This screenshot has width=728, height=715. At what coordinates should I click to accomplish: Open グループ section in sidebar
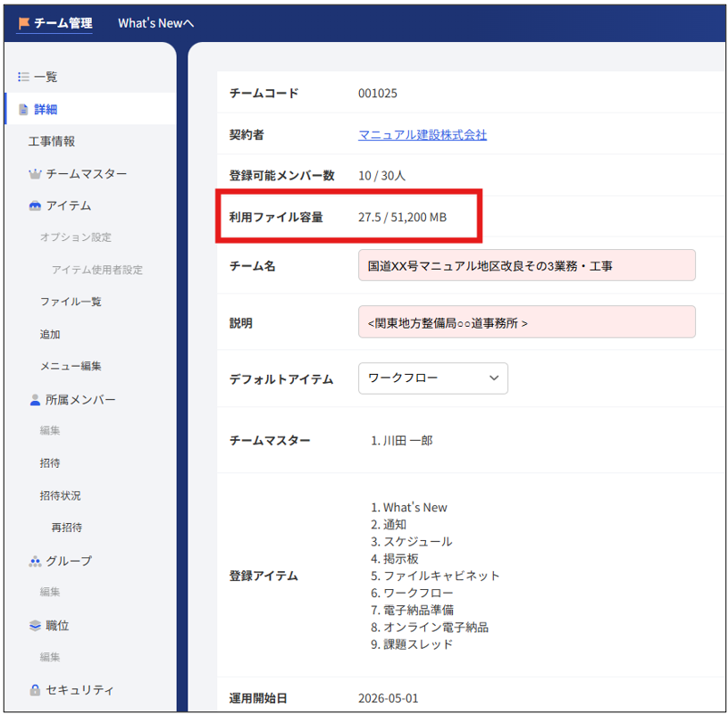[69, 561]
